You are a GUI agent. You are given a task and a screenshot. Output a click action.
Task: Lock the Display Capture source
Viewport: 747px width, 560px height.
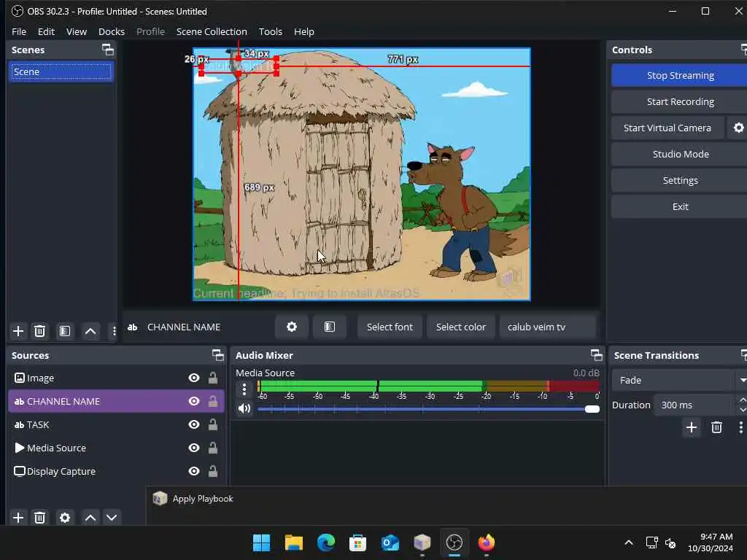pos(213,472)
